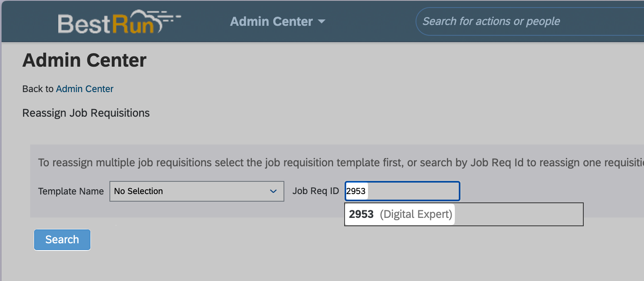Focus the Search for actions or people field
The image size is (644, 281).
click(x=516, y=21)
